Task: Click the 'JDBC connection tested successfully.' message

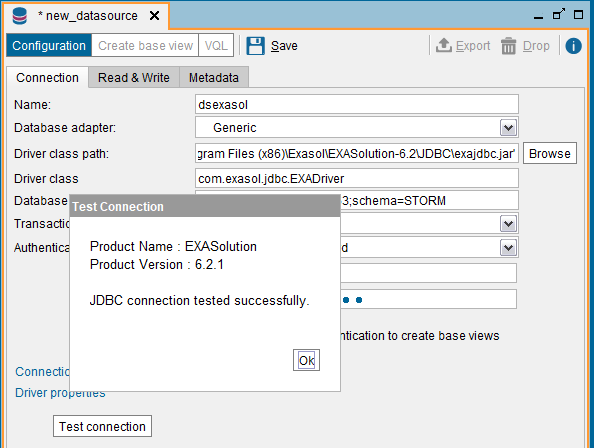Action: coord(200,300)
